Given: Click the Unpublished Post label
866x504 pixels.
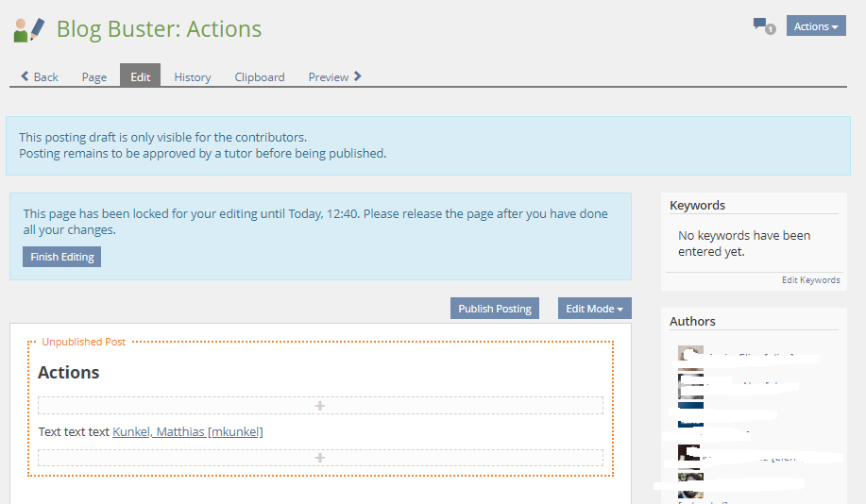Looking at the screenshot, I should pos(84,342).
